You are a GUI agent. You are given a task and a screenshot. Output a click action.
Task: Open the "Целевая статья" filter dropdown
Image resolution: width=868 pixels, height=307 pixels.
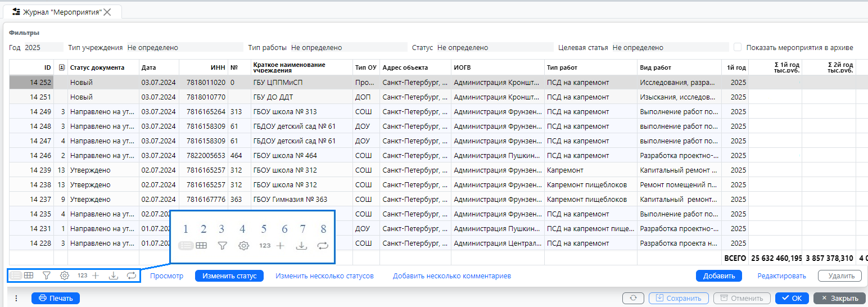tap(668, 48)
